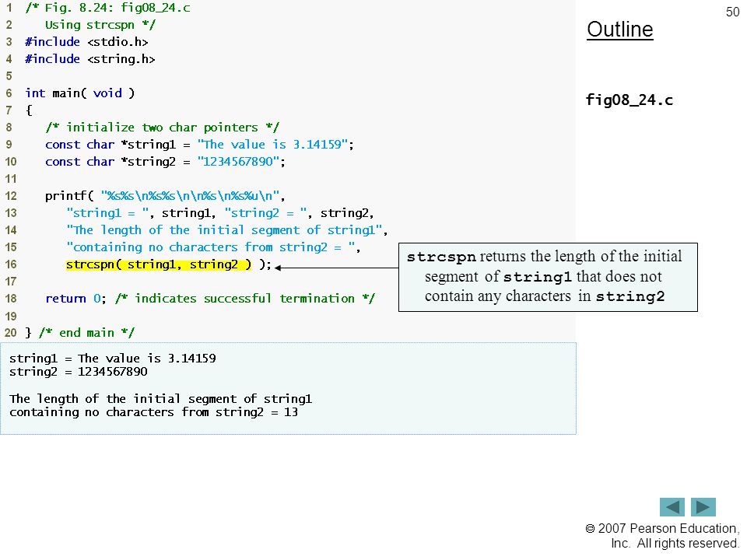
Task: Click the Pearson Education copyright notice
Action: tap(662, 536)
